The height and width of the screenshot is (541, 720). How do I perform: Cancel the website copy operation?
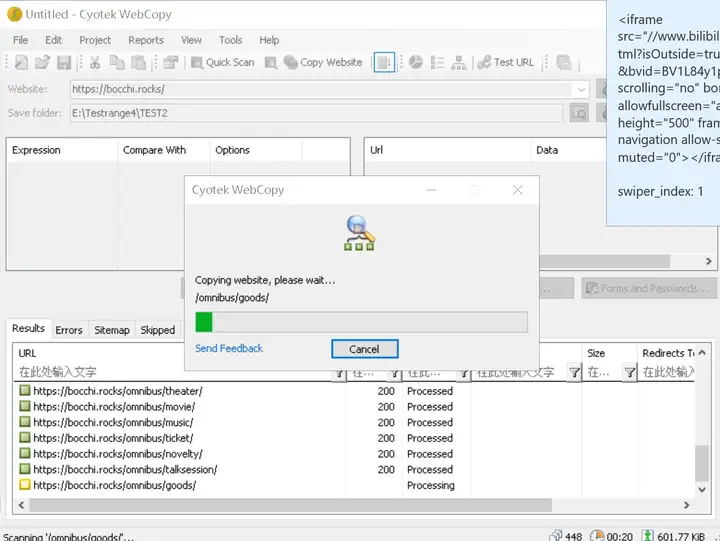point(365,349)
